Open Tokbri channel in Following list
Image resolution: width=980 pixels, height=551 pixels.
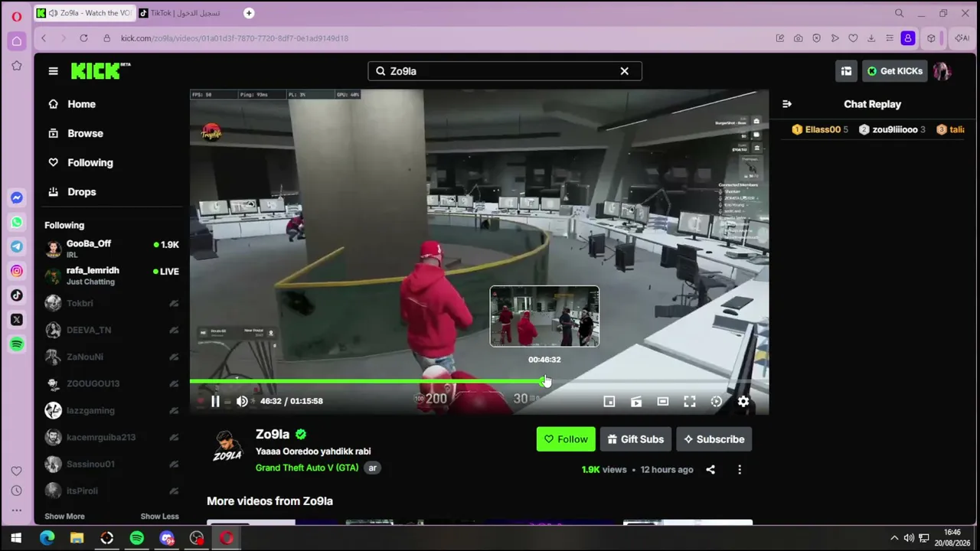point(112,303)
